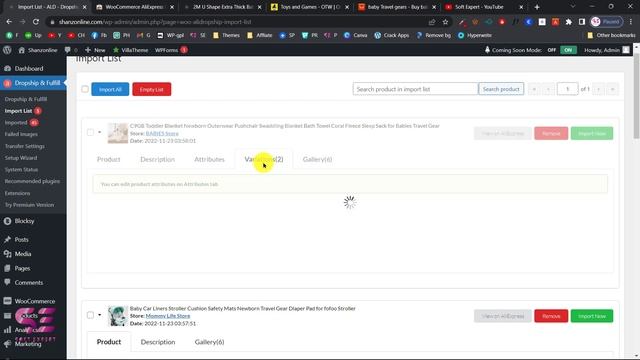This screenshot has width=640, height=360.
Task: Click the Search product button
Action: pos(501,89)
